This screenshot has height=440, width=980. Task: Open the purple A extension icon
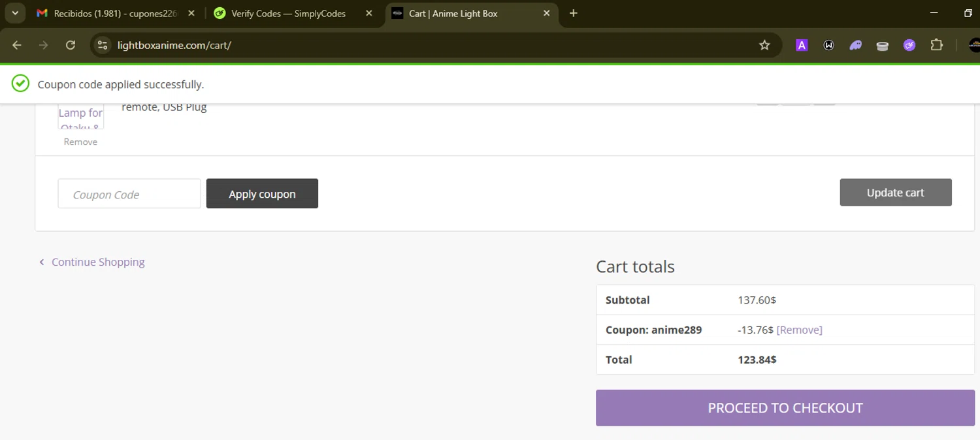(x=802, y=45)
